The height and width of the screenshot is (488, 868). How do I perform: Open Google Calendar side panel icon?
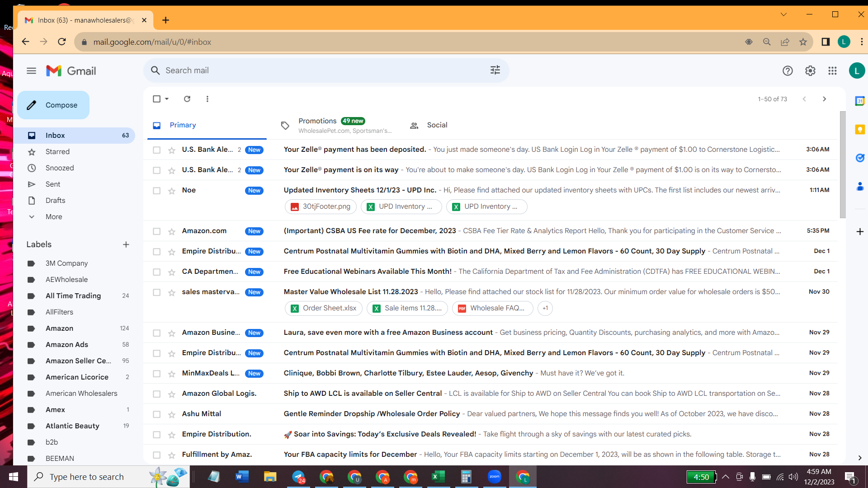860,101
